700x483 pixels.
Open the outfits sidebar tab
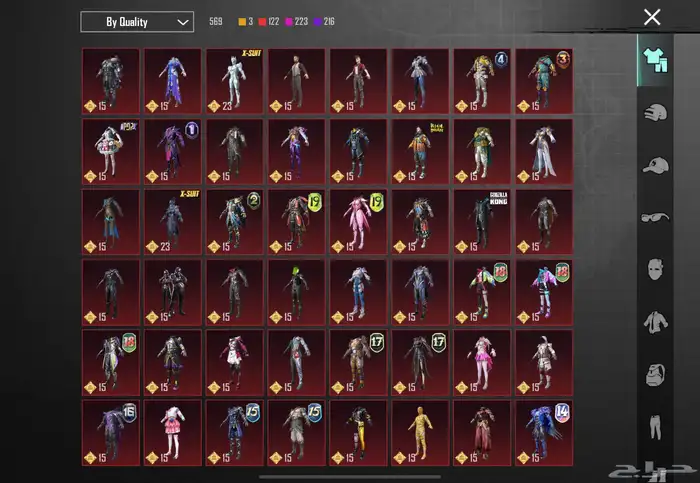[655, 60]
